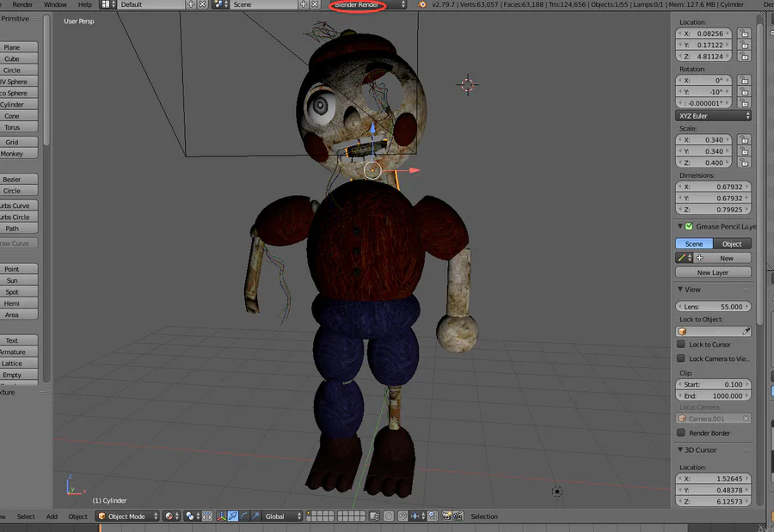The width and height of the screenshot is (774, 532).
Task: Toggle lock for Location X
Action: click(744, 34)
